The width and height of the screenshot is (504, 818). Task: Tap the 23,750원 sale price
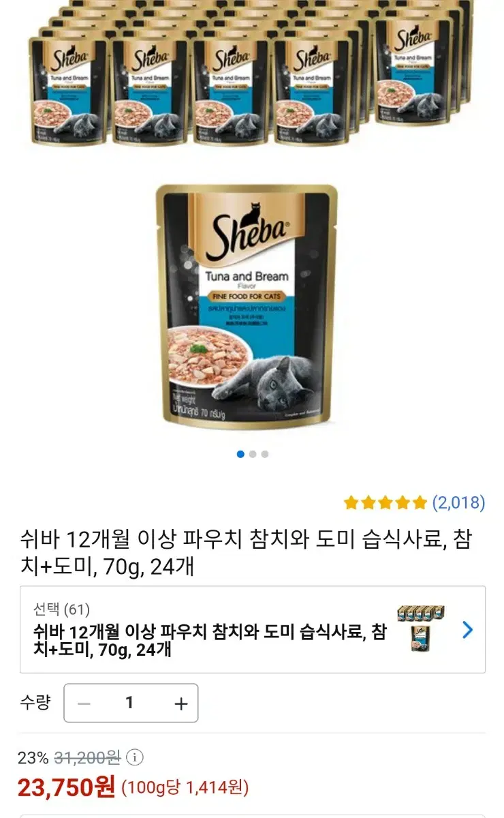click(x=67, y=788)
